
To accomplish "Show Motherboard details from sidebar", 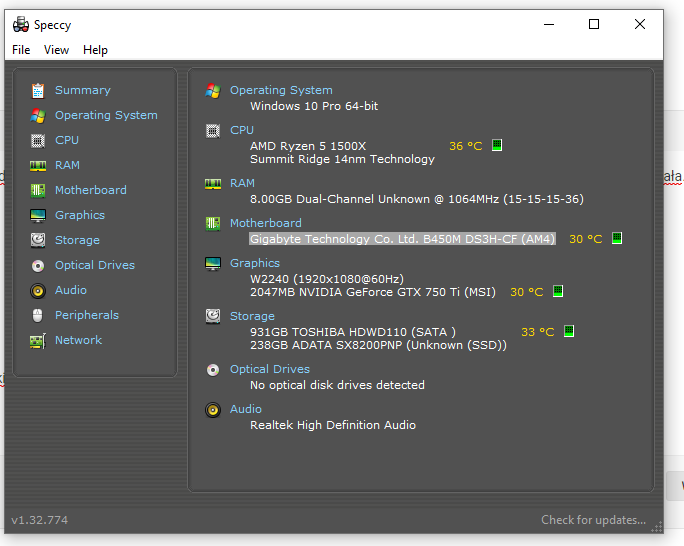I will (x=91, y=190).
